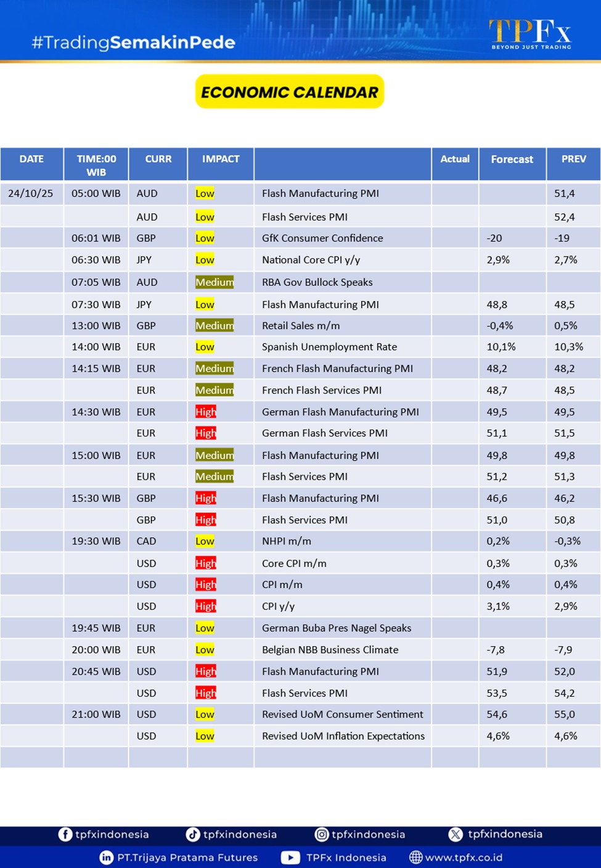This screenshot has width=601, height=868.
Task: Select the RBA Gov Bullock Speaks event
Action: click(317, 282)
